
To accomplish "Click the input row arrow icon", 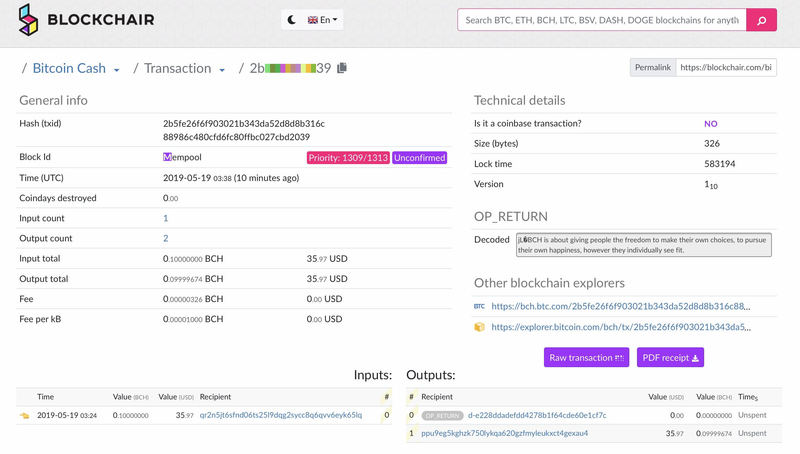I will (24, 416).
